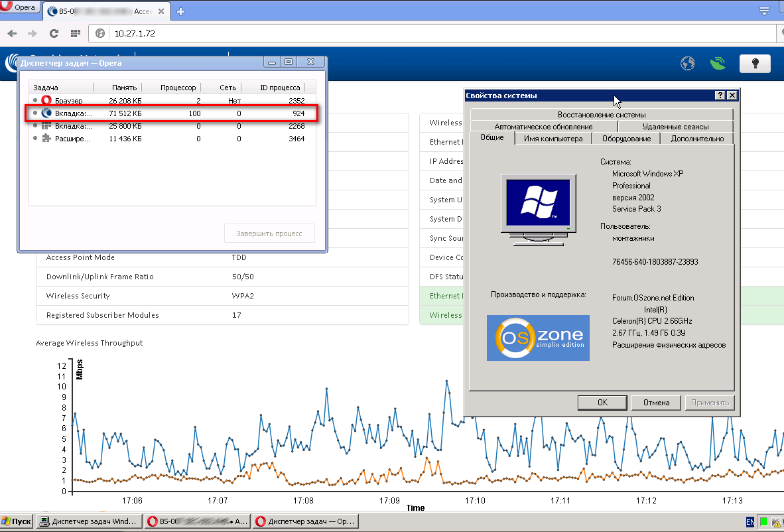Click the globe icon in page header
Image resolution: width=784 pixels, height=532 pixels.
[688, 63]
